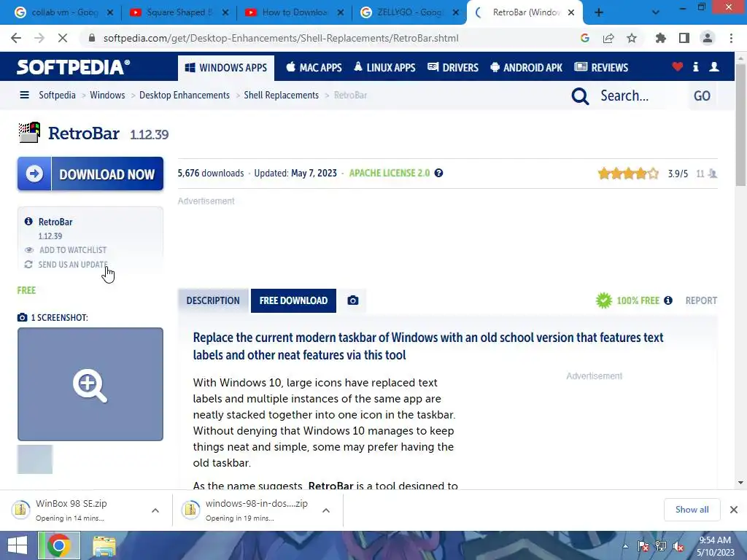The width and height of the screenshot is (747, 560).
Task: Open the Extensions puzzle icon
Action: [661, 38]
